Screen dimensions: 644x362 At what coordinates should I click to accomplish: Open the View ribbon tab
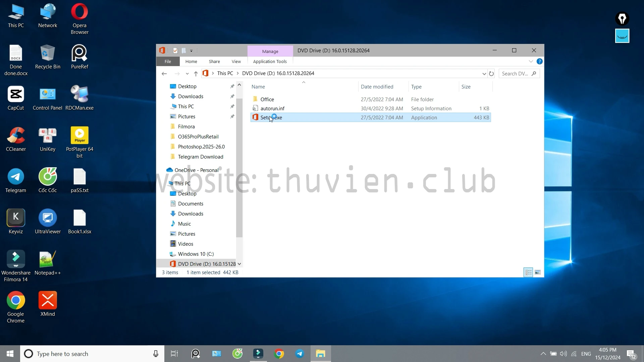(x=236, y=61)
